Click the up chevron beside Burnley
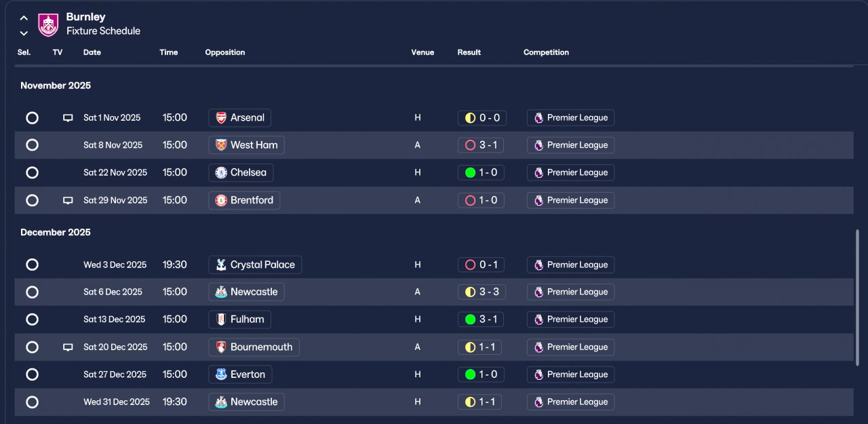Screen dimensions: 868x424 24,18
